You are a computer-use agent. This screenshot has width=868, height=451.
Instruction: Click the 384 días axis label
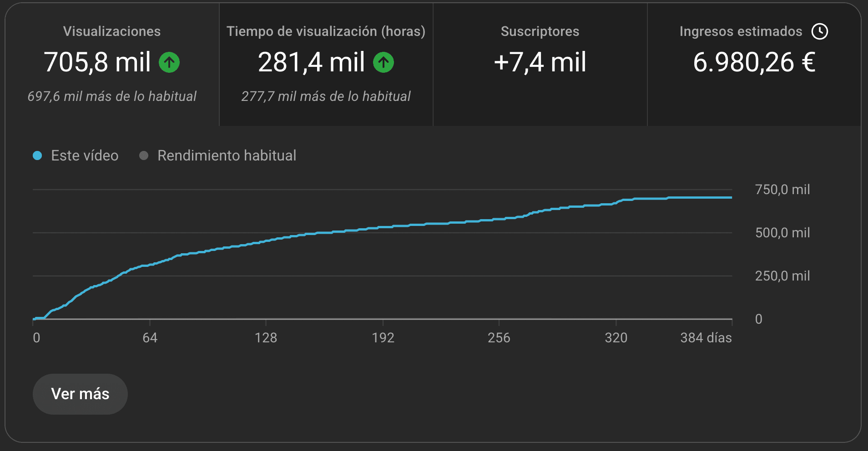coord(706,338)
